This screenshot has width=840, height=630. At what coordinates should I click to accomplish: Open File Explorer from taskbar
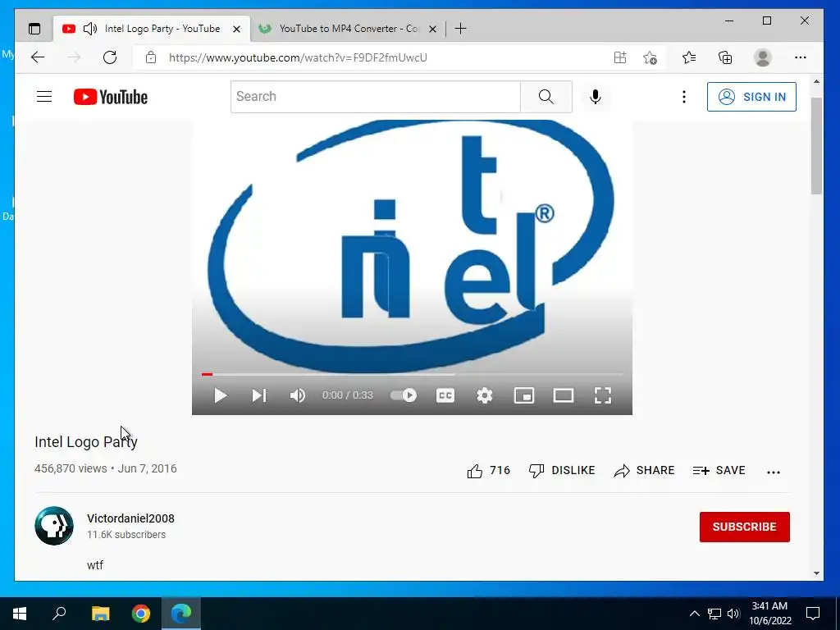[100, 614]
